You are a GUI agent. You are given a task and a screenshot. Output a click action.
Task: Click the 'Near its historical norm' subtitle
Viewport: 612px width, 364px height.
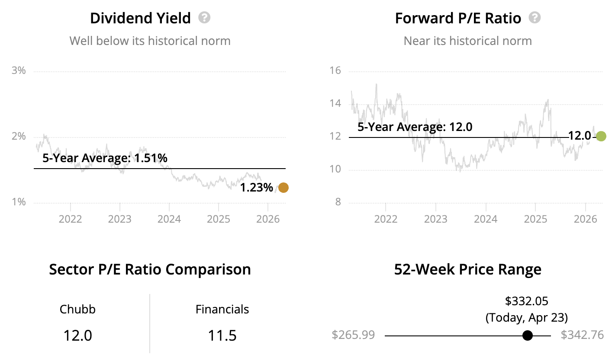467,41
